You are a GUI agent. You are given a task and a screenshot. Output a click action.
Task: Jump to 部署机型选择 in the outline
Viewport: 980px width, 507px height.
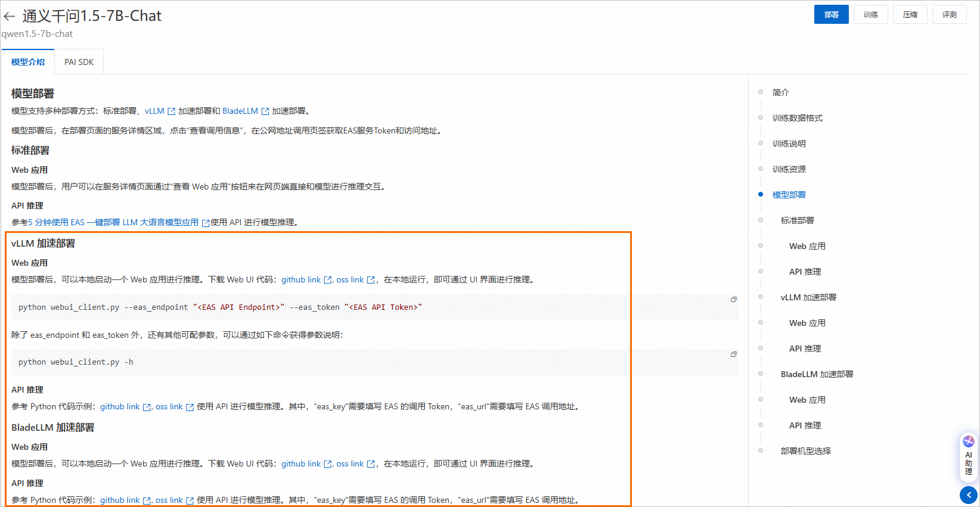pyautogui.click(x=805, y=451)
